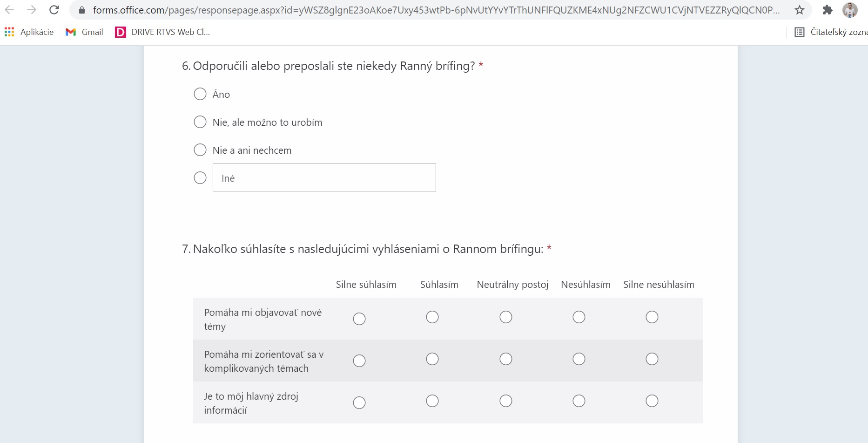Select the Áno radio option

coord(200,94)
